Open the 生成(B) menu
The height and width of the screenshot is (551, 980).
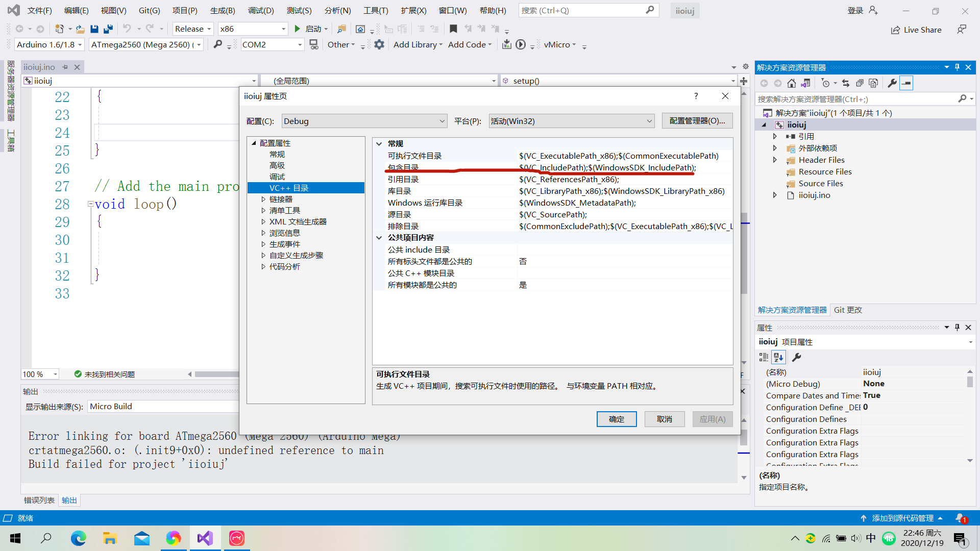222,10
